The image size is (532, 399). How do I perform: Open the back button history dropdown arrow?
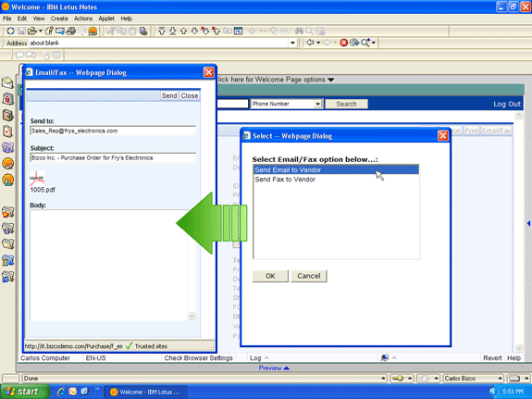click(318, 43)
